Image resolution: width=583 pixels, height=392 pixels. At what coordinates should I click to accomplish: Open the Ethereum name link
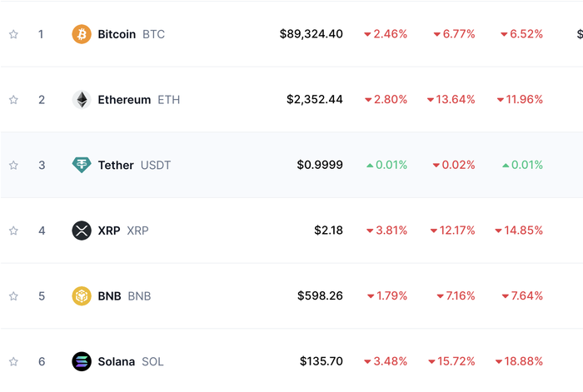[124, 100]
